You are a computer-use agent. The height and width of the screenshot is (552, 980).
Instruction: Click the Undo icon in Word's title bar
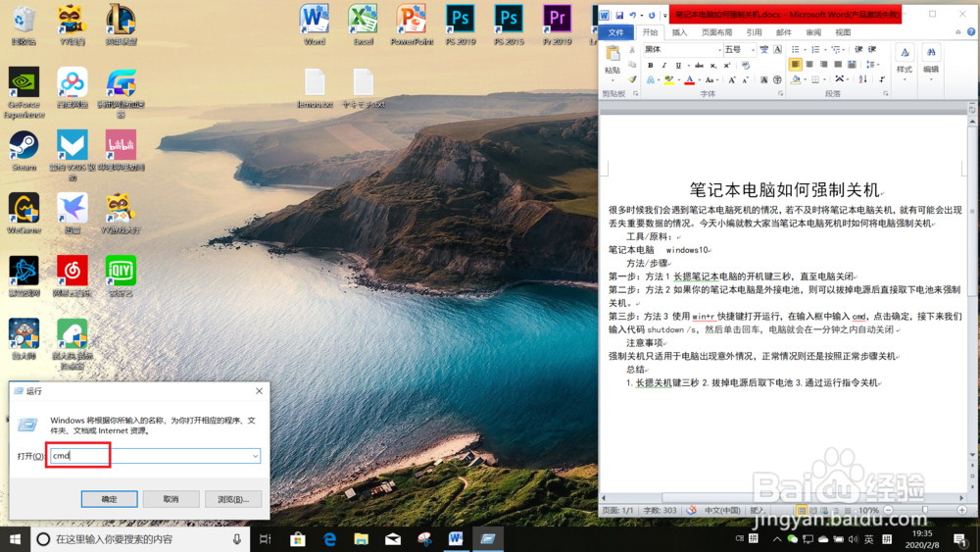tap(632, 15)
